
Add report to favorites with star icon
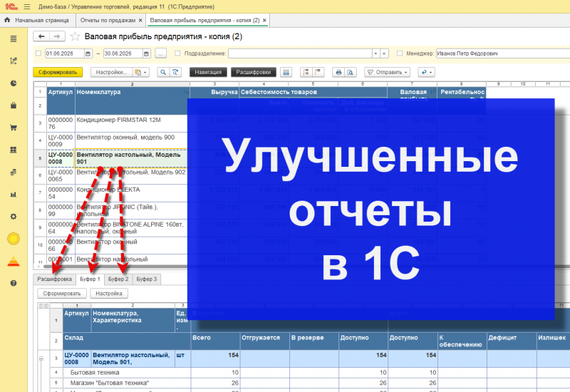tap(75, 36)
